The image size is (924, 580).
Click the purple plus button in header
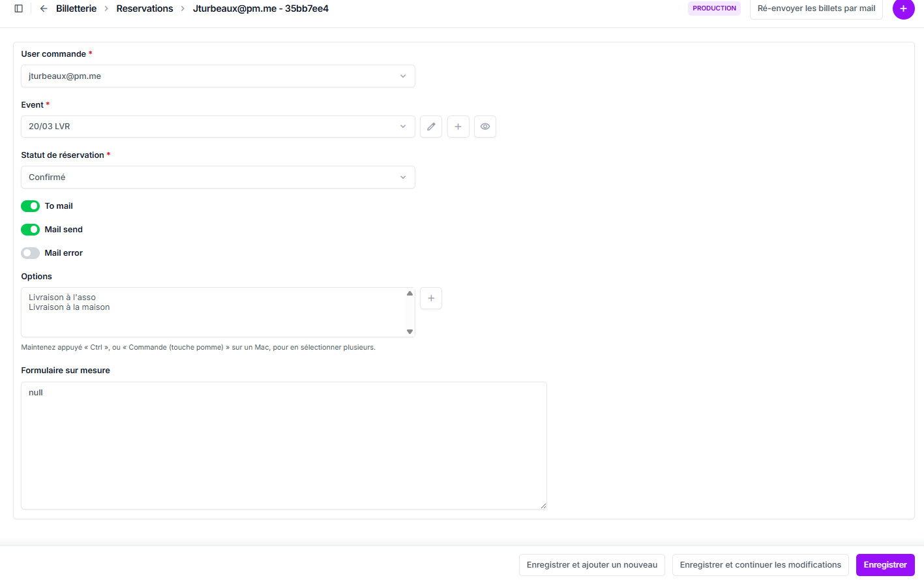[x=903, y=8]
